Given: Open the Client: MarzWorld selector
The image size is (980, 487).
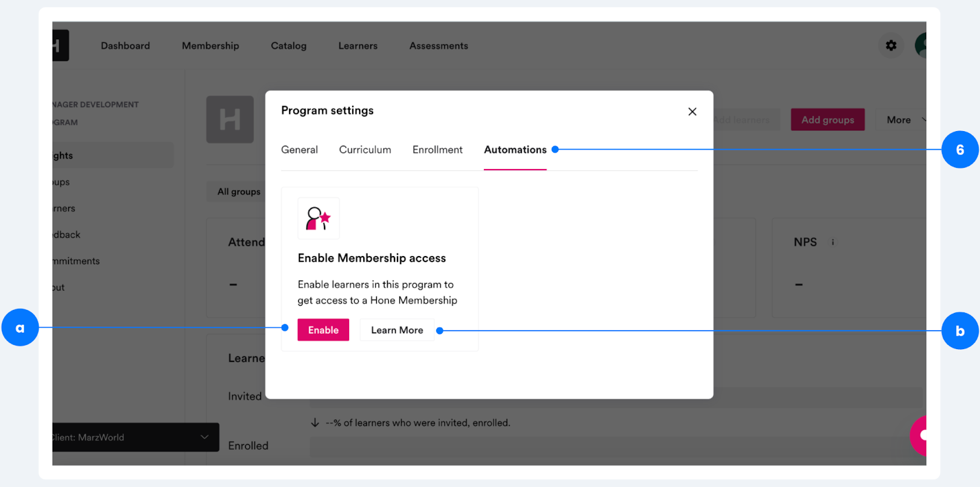Looking at the screenshot, I should [135, 437].
